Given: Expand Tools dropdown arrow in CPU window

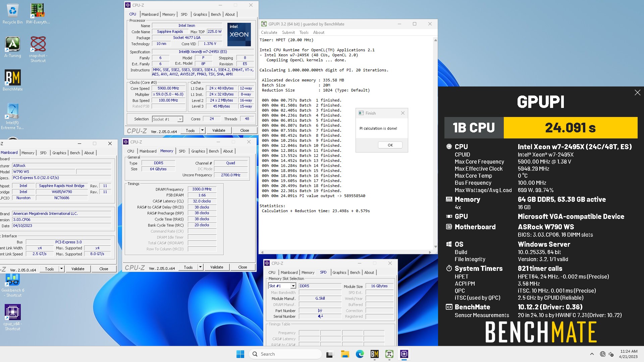Looking at the screenshot, I should (x=202, y=130).
